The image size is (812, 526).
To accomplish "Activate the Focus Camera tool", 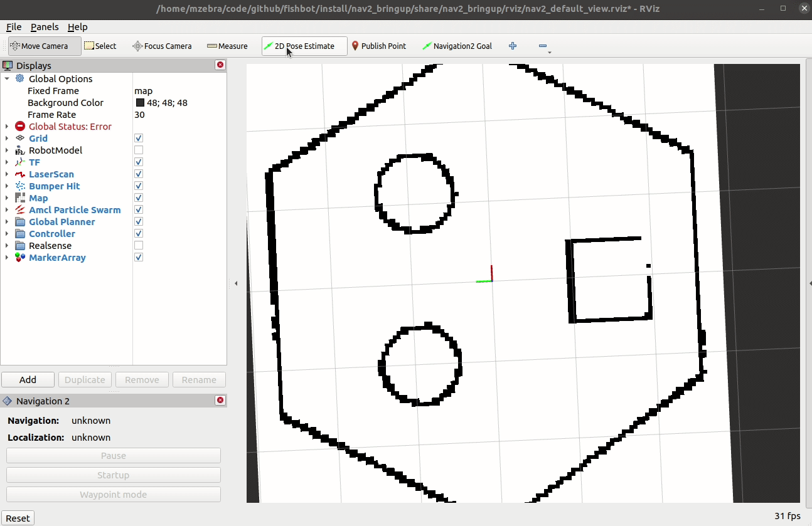I will 162,46.
